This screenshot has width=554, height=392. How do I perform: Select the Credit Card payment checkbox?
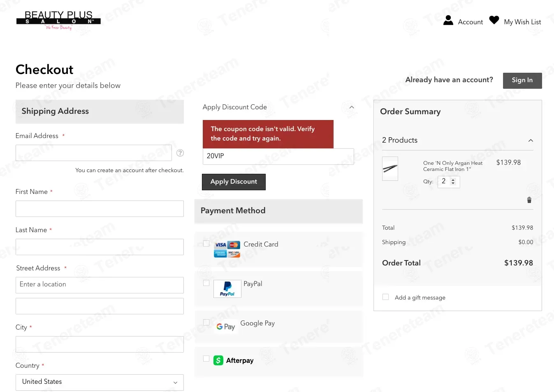206,244
